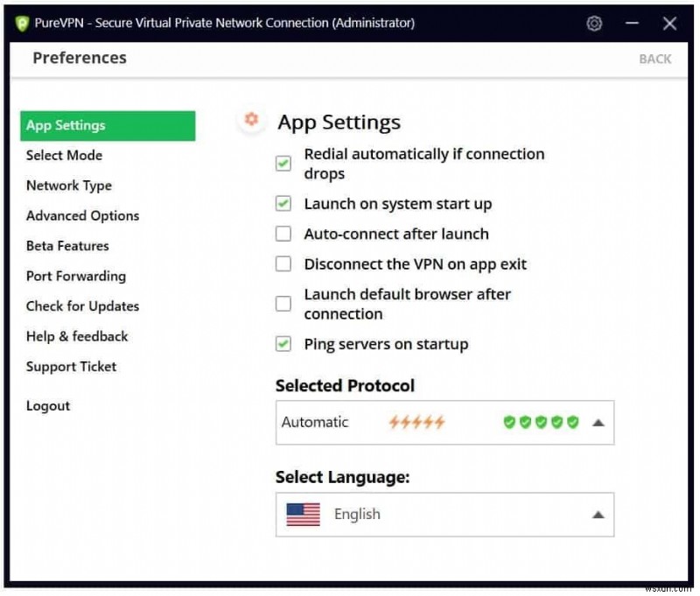Collapse the Selected Protocol dropdown
This screenshot has height=596, width=700.
pos(599,422)
